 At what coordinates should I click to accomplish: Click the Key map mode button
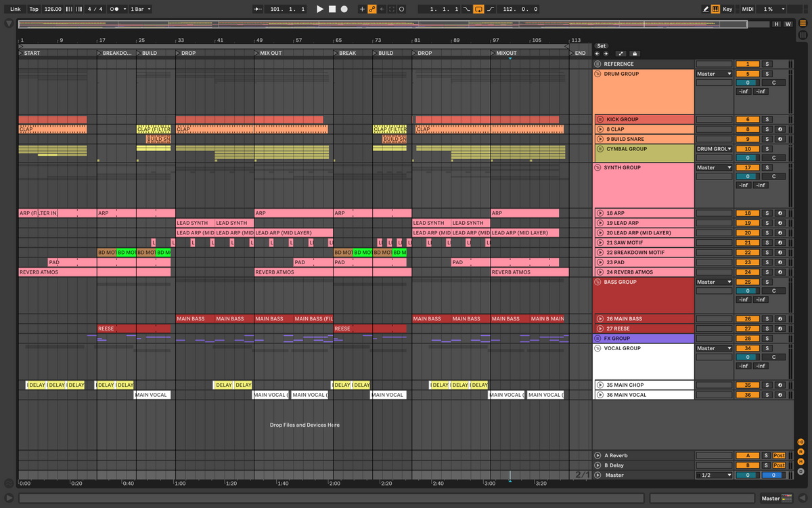click(727, 9)
